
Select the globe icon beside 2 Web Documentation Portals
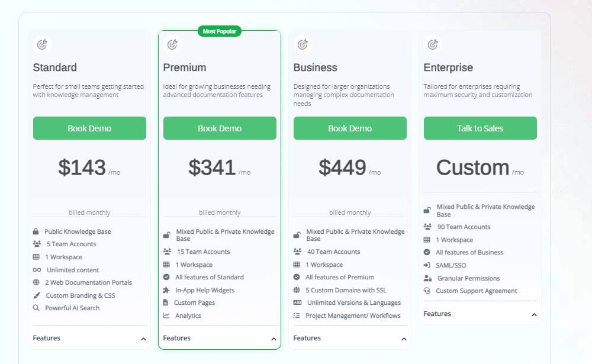coord(37,282)
